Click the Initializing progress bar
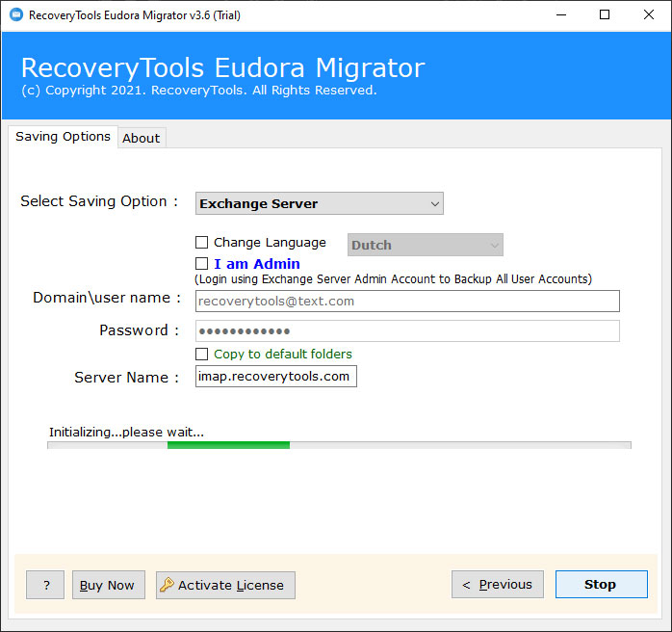 coord(339,445)
